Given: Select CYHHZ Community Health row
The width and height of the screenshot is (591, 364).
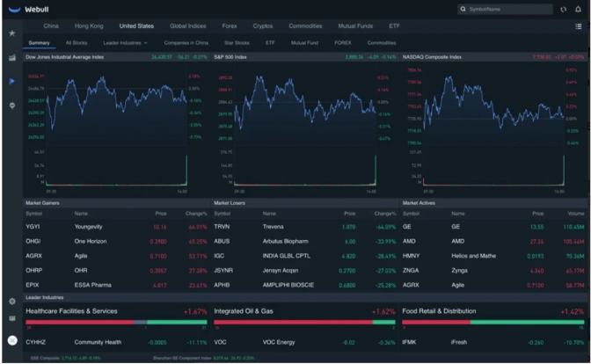Looking at the screenshot, I should [x=116, y=343].
